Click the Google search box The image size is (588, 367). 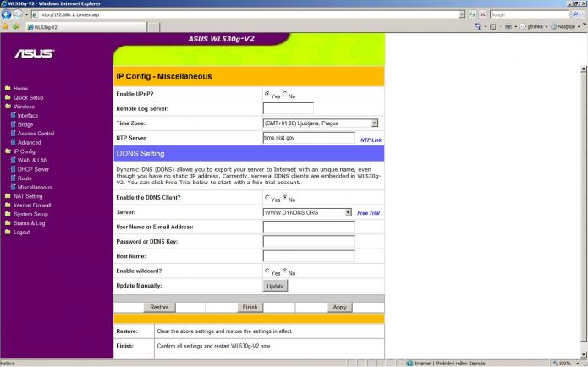point(530,14)
